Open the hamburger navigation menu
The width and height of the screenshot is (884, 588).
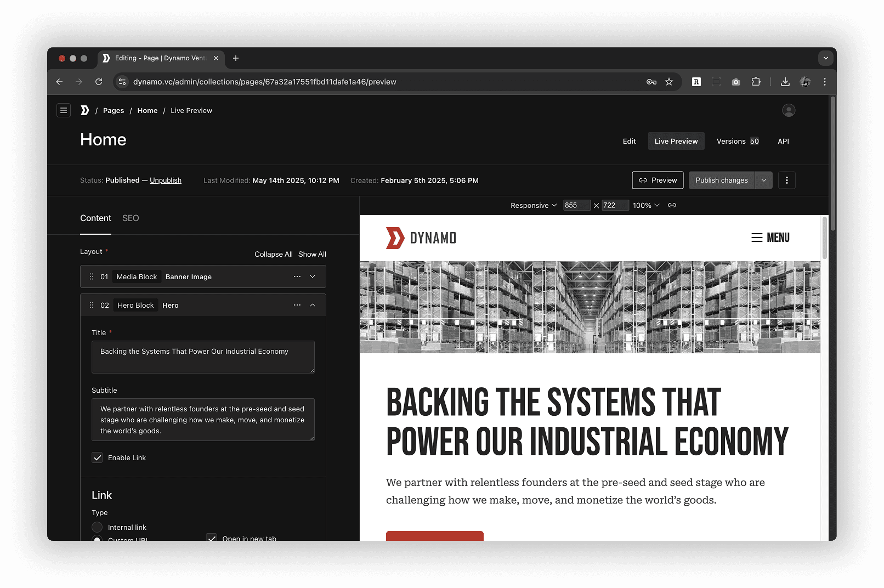tap(64, 110)
